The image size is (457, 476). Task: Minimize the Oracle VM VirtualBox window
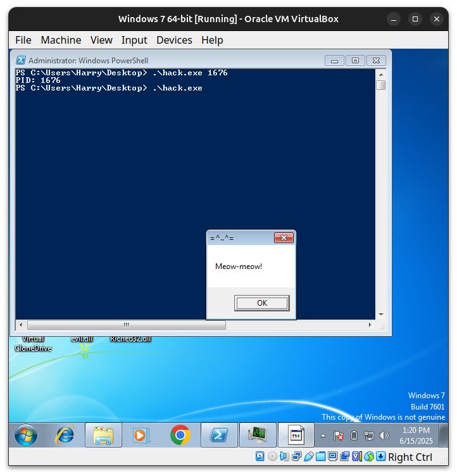[394, 19]
